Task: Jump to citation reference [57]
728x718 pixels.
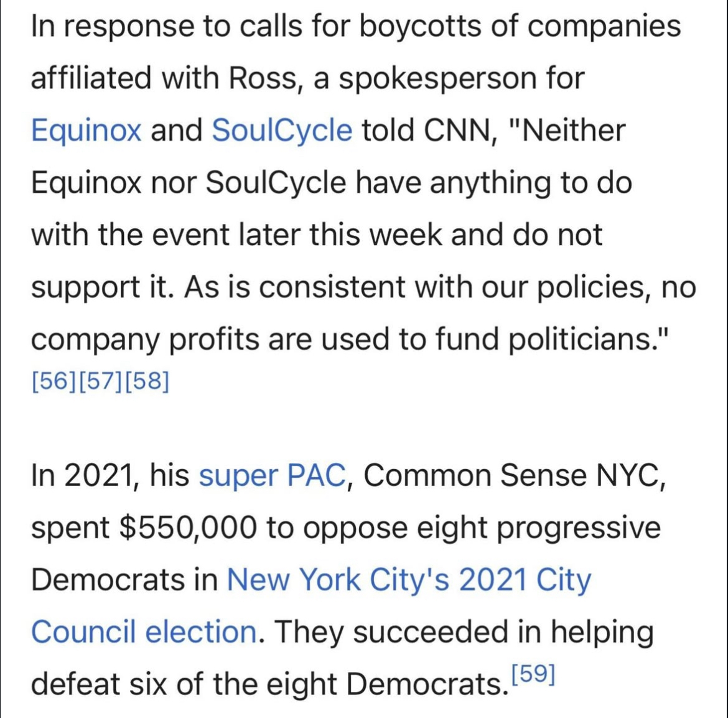Action: click(x=101, y=381)
